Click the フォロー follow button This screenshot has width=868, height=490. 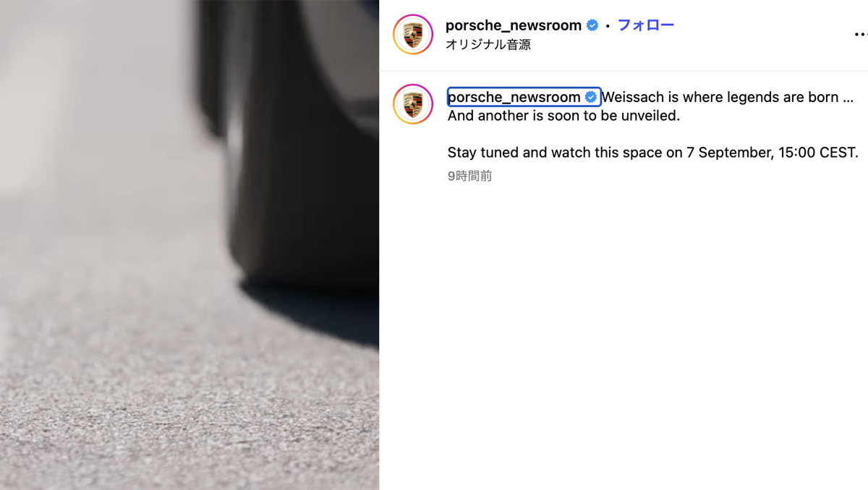point(645,25)
